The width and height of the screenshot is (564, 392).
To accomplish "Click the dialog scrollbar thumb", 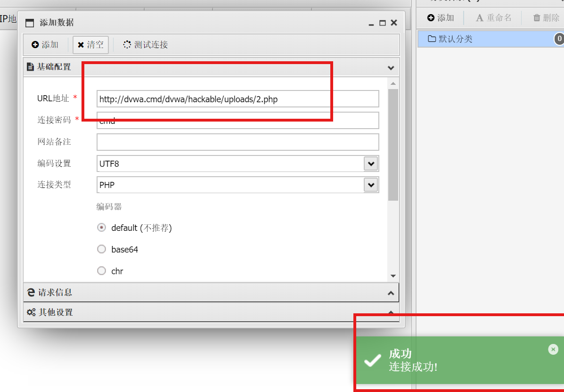I will tap(393, 145).
